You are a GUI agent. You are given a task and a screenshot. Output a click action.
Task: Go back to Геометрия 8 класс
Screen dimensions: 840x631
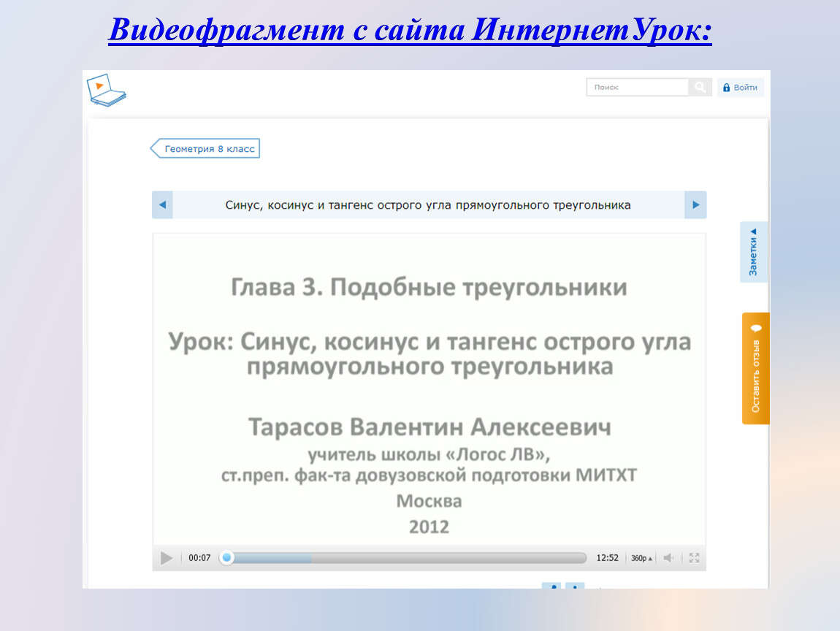205,148
